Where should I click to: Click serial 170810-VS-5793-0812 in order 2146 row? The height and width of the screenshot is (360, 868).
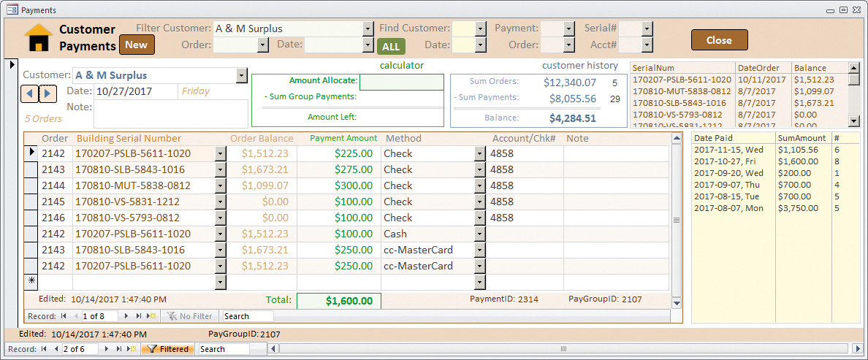143,218
